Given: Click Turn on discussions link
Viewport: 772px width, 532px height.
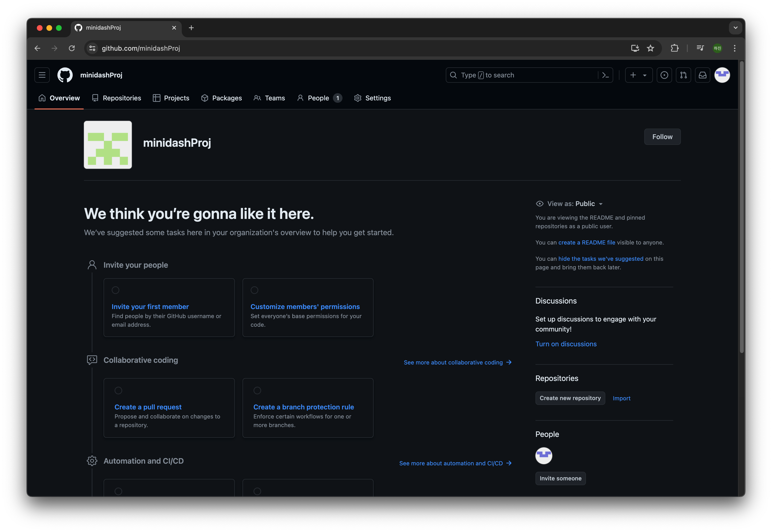Looking at the screenshot, I should point(566,344).
